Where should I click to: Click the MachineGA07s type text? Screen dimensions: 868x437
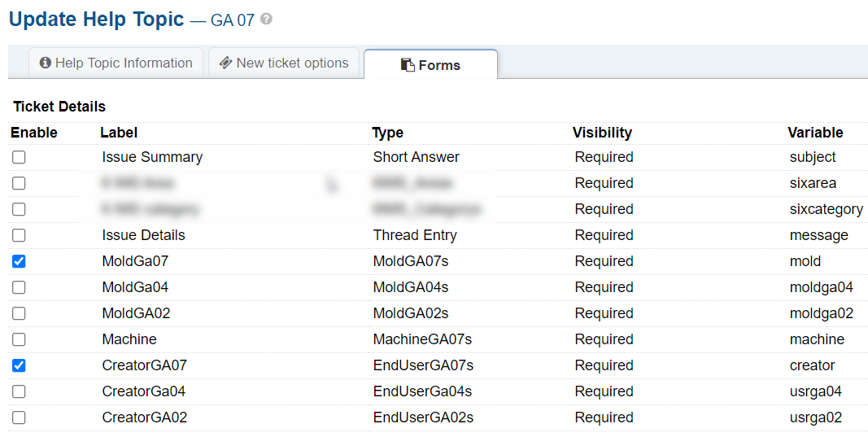[422, 339]
